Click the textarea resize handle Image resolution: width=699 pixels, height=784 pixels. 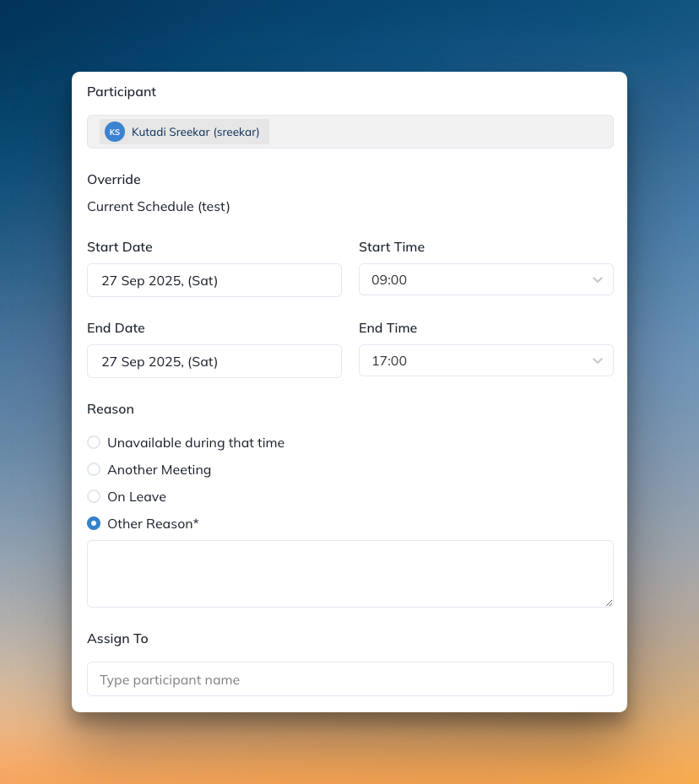[x=610, y=603]
